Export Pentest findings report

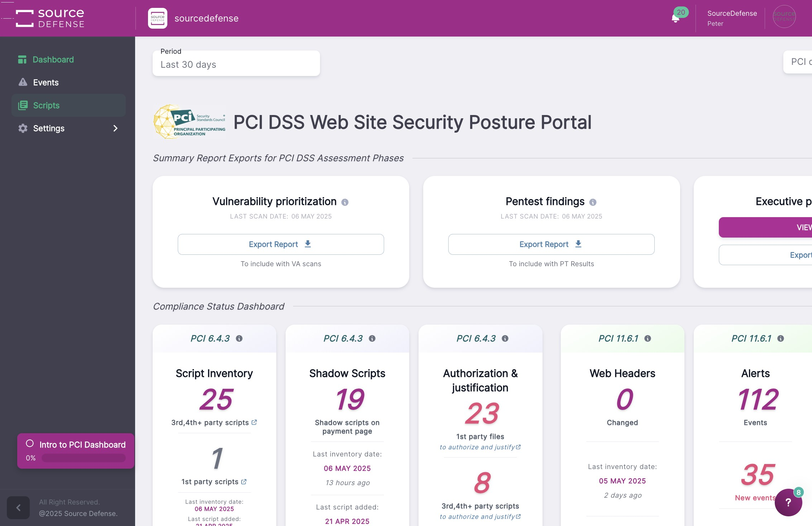pyautogui.click(x=551, y=244)
